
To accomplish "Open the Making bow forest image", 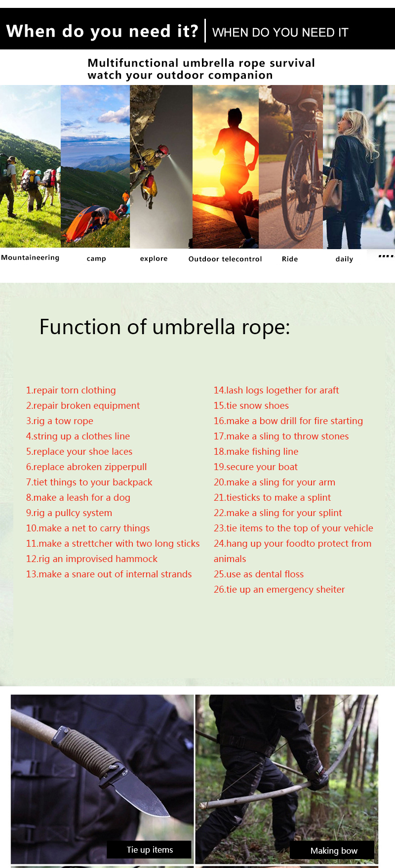I will pyautogui.click(x=286, y=779).
